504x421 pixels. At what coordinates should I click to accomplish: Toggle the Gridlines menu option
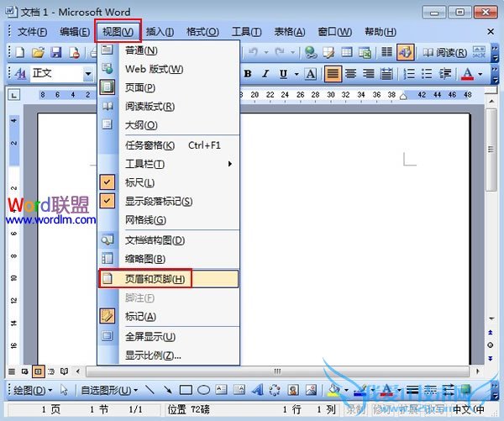tap(169, 220)
